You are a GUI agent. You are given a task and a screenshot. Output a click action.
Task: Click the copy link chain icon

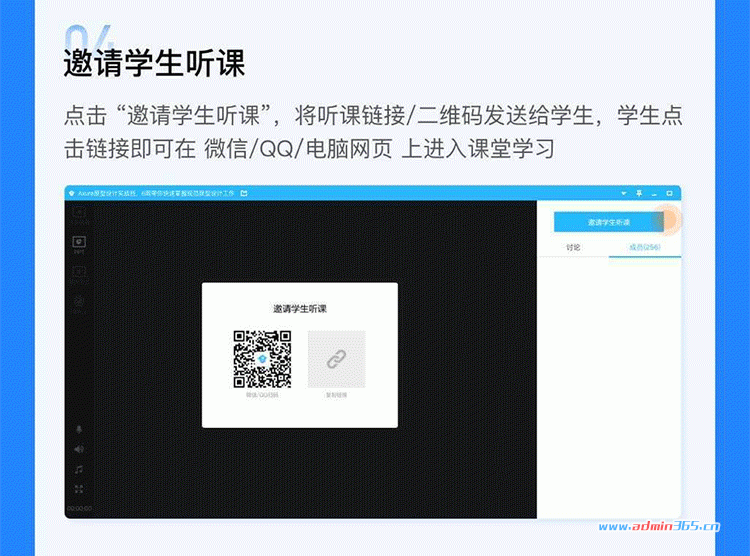tap(336, 359)
